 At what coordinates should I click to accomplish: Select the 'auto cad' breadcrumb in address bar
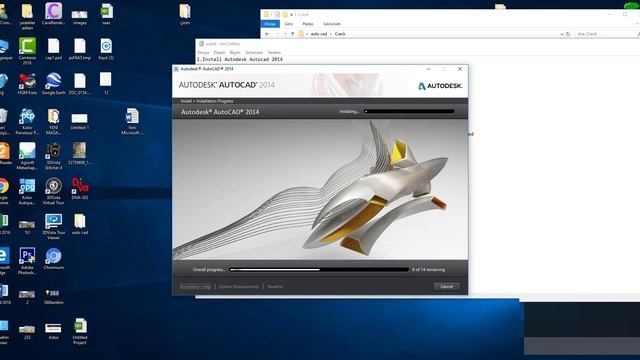tap(319, 34)
